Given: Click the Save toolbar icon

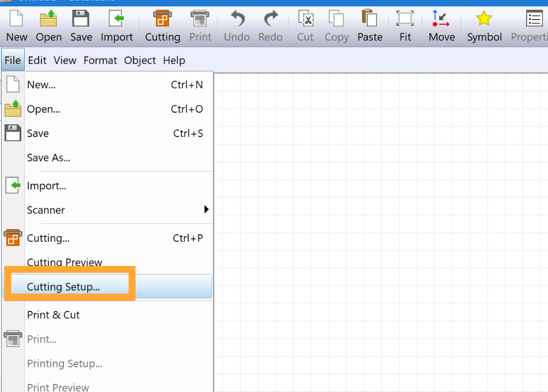Looking at the screenshot, I should coord(81,19).
